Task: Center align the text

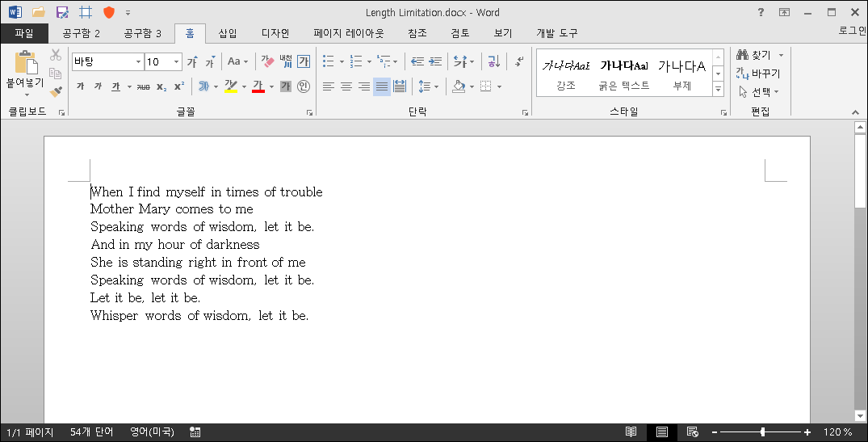Action: point(346,86)
